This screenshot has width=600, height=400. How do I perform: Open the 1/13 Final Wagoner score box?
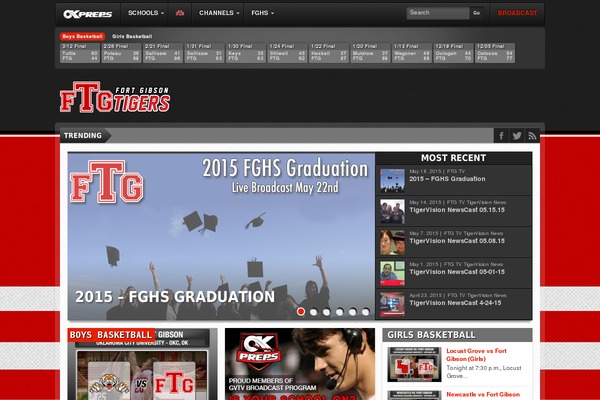(x=412, y=53)
